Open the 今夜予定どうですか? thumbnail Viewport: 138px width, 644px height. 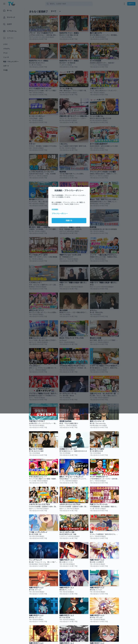click(x=43, y=412)
